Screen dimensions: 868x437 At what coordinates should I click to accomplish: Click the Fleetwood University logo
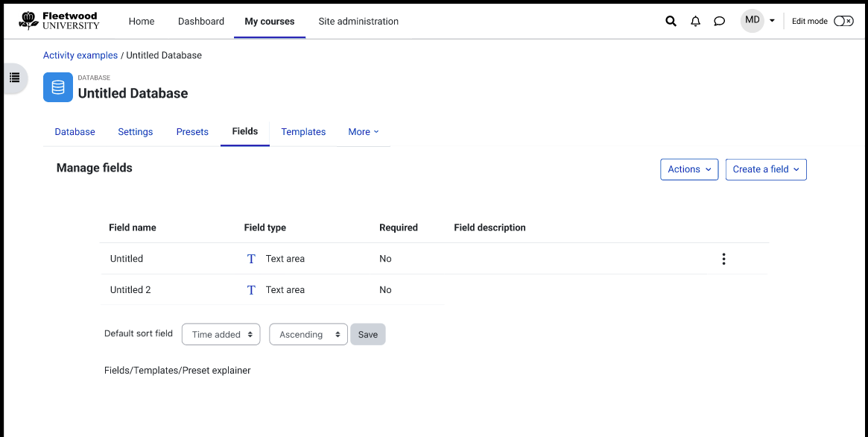(x=59, y=21)
